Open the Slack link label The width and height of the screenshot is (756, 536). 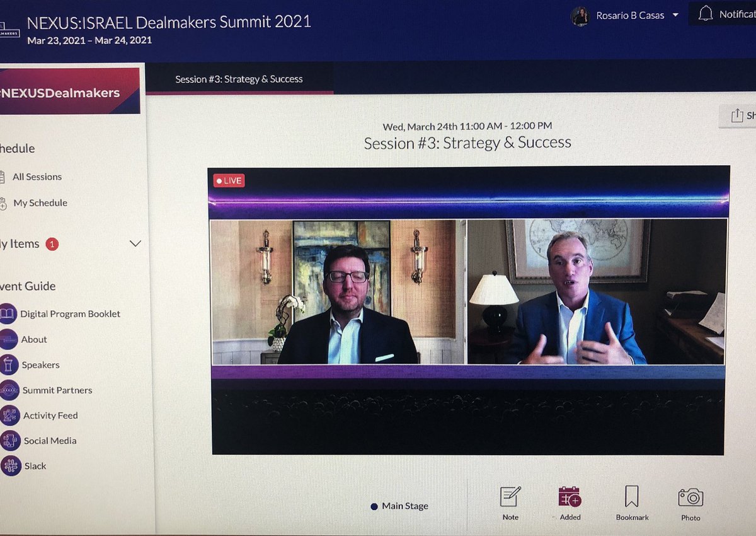(x=35, y=466)
